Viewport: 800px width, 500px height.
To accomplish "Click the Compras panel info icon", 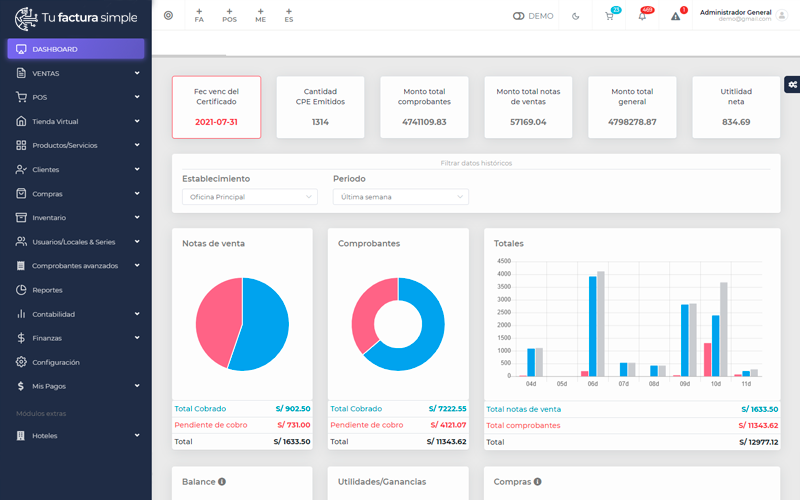I will [x=537, y=482].
